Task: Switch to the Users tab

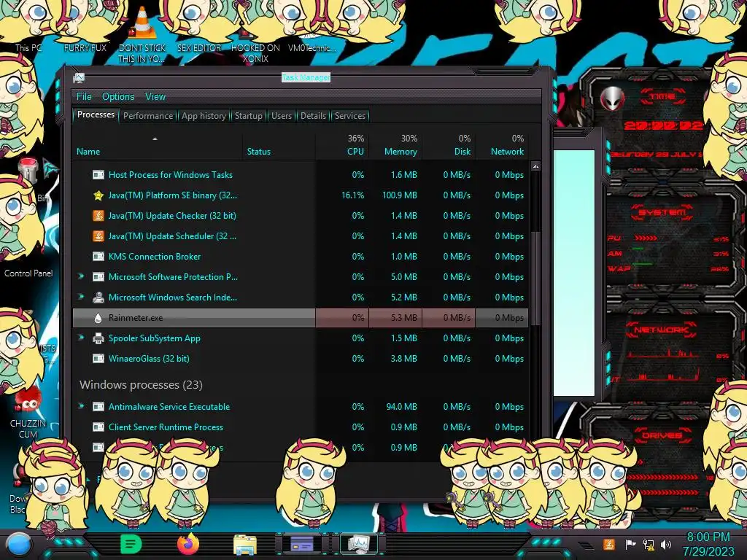Action: point(282,116)
